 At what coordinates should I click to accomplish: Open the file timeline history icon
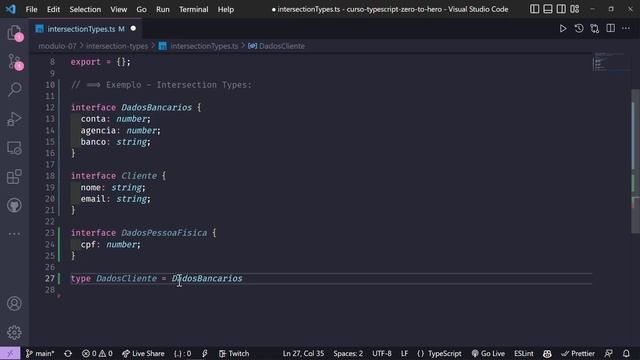coord(579,29)
